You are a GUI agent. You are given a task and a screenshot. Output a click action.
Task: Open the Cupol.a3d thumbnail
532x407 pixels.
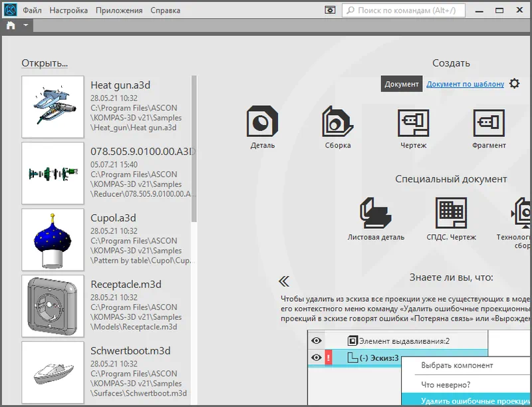tap(53, 240)
